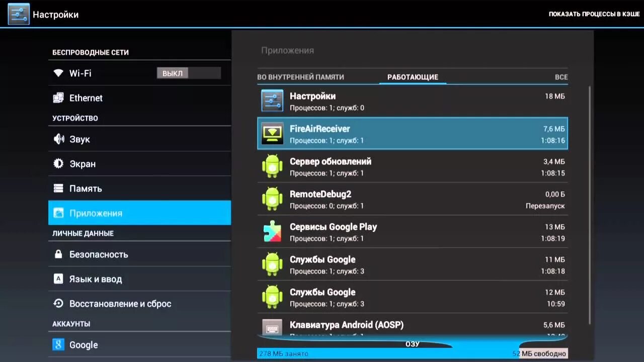Click the 52 МБ свободно RAM segment
Image resolution: width=644 pixels, height=362 pixels.
pyautogui.click(x=543, y=353)
